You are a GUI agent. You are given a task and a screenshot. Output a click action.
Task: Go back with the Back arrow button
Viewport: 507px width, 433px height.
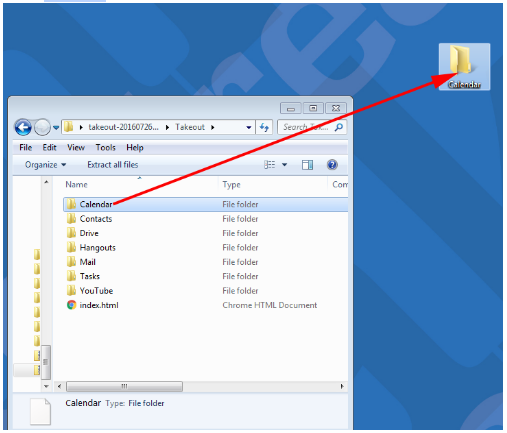click(23, 127)
